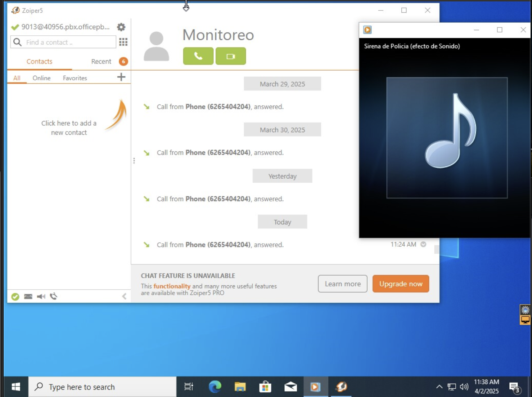Open Mail app from taskbar

290,387
